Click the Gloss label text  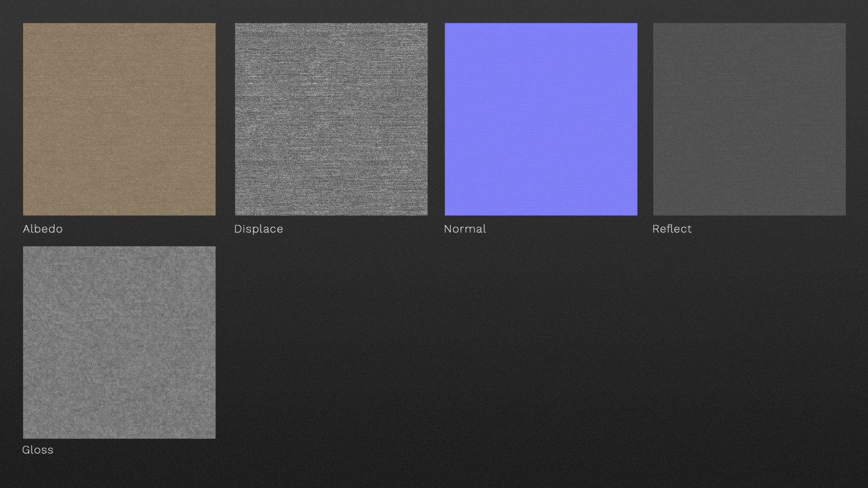38,450
